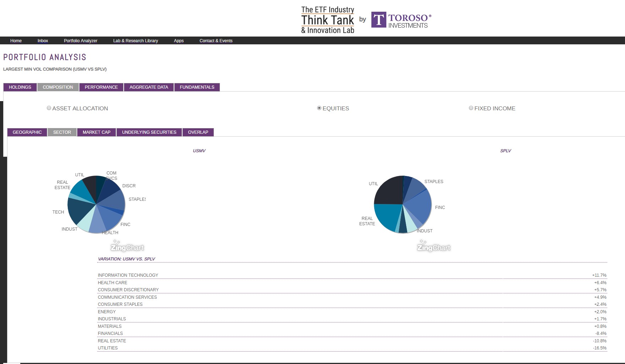Viewport: 625px width, 364px height.
Task: Click the +6.4% variation value
Action: [600, 283]
